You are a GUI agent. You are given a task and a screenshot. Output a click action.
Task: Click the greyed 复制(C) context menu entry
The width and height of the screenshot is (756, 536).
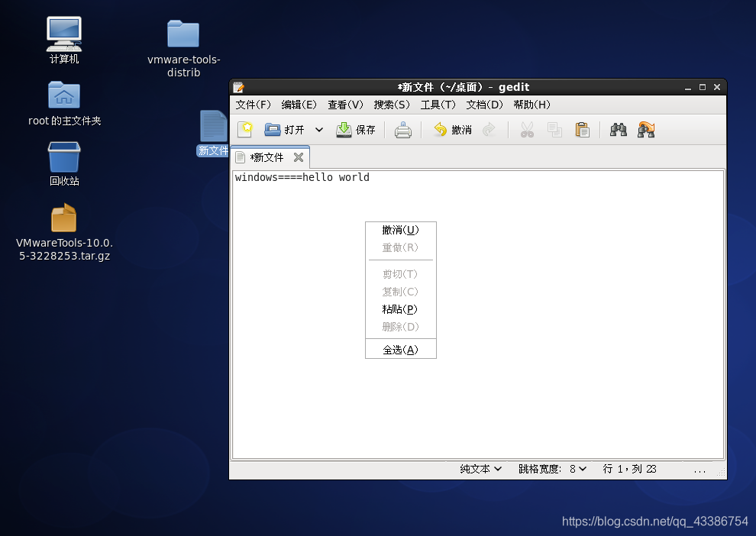(401, 291)
